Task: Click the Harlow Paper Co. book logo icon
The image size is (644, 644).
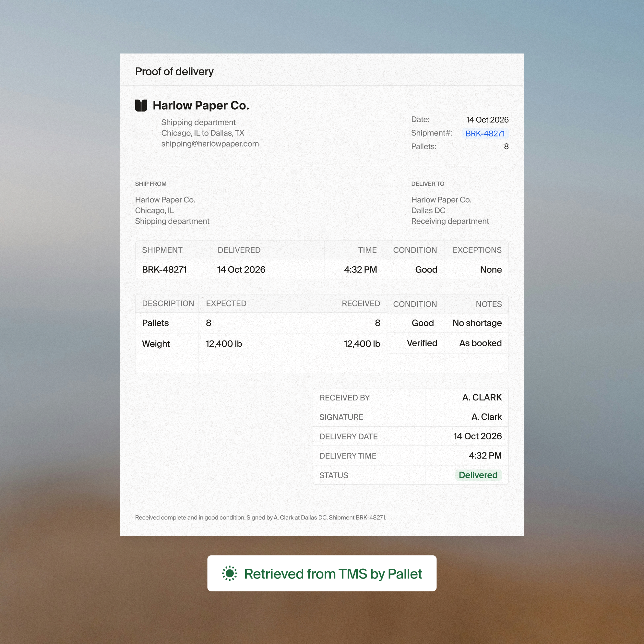Action: click(141, 105)
